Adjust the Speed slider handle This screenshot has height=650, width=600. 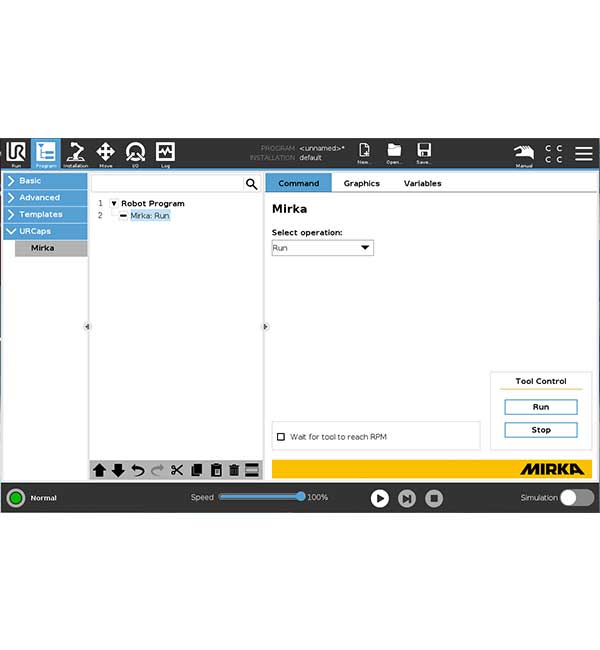click(x=301, y=497)
